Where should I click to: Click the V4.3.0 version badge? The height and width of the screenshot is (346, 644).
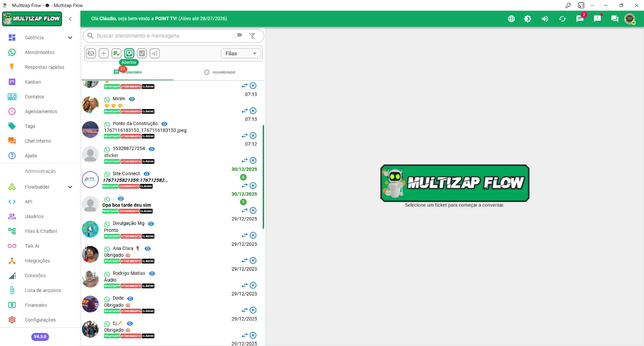click(x=40, y=336)
